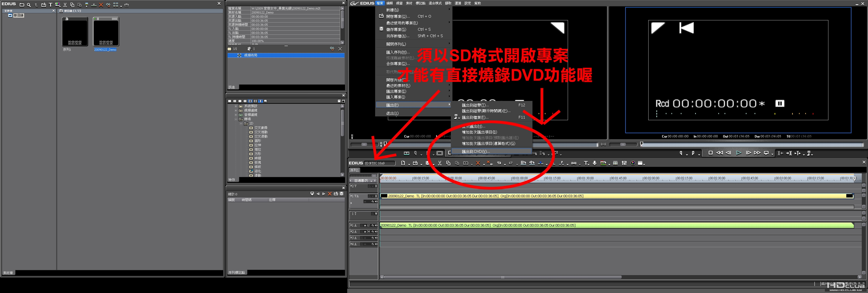Expand the 音頻濾鏡 effect folder
This screenshot has height=293, width=868.
236,115
